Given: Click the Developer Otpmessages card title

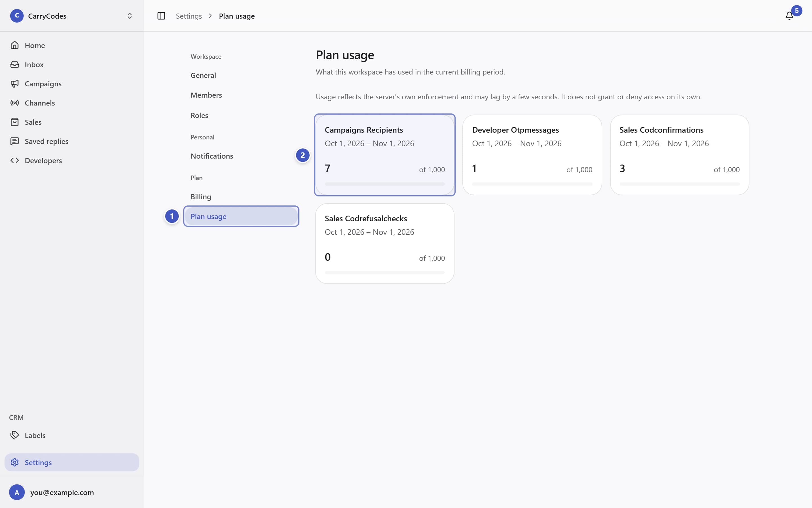Looking at the screenshot, I should 515,130.
